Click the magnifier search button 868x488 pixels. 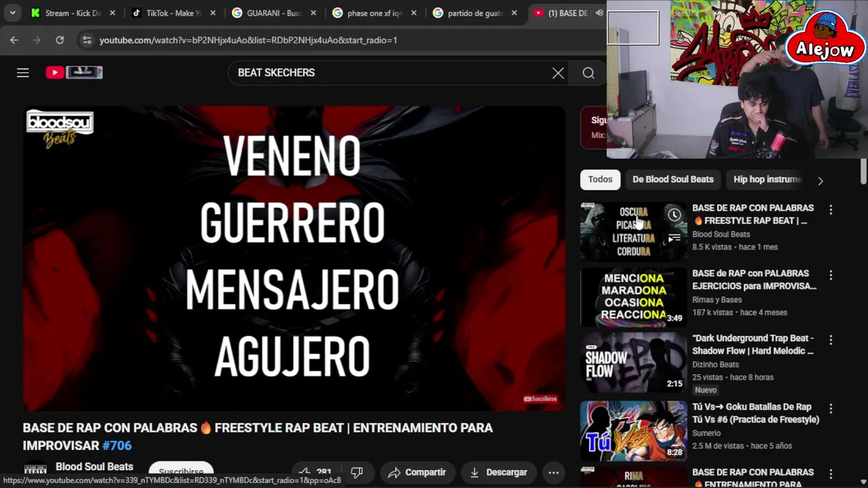point(589,73)
